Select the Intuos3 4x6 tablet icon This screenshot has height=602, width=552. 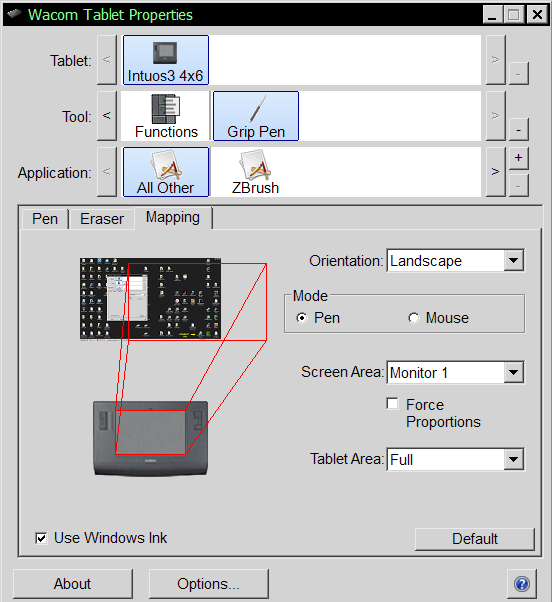click(165, 60)
